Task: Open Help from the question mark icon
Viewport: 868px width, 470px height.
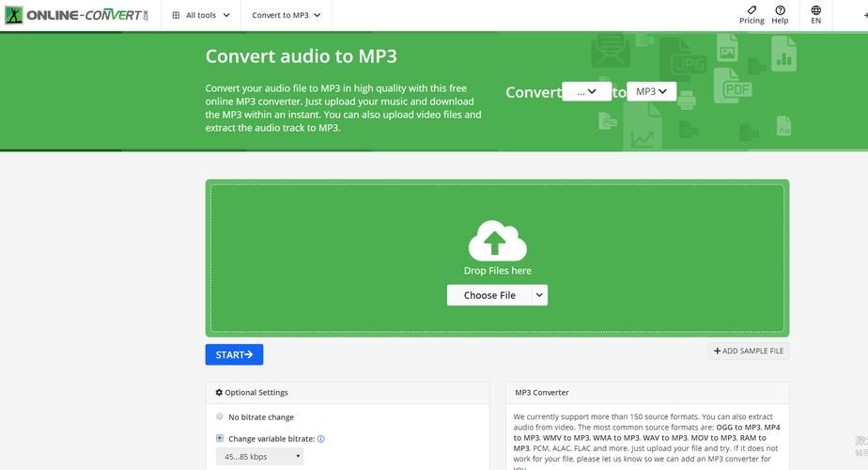Action: tap(780, 10)
